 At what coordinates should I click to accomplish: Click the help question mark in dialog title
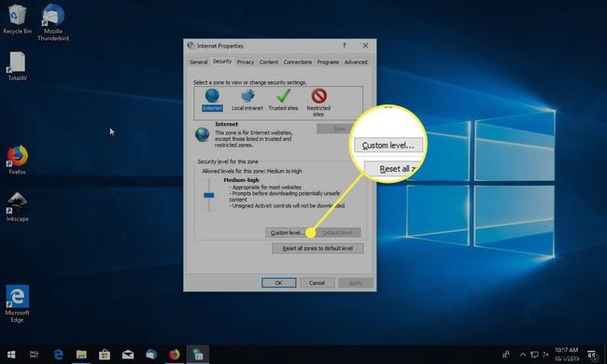tap(344, 46)
